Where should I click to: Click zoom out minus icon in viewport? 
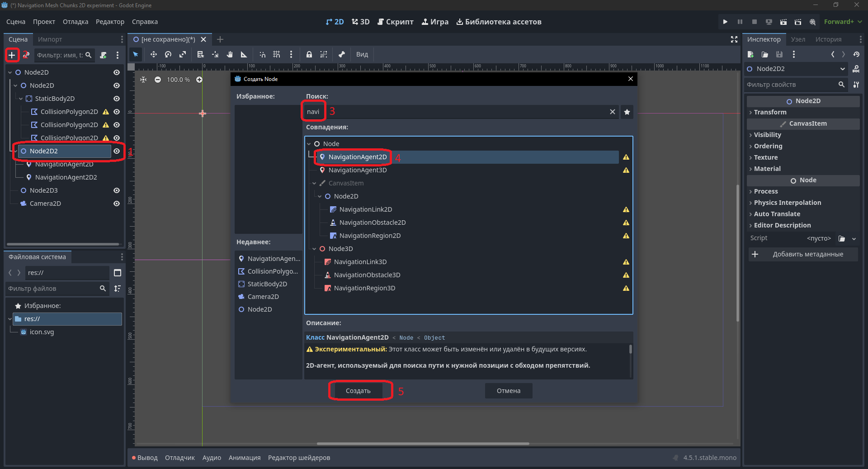click(158, 80)
